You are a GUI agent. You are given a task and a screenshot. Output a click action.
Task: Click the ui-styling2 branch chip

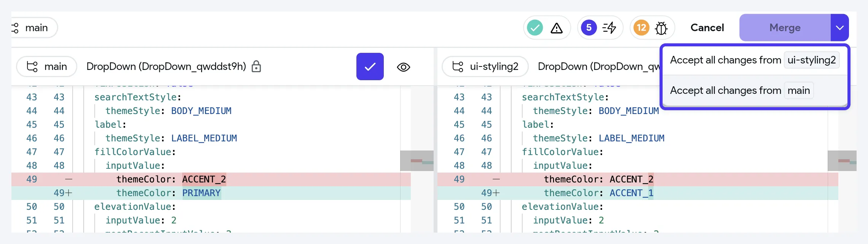(485, 67)
